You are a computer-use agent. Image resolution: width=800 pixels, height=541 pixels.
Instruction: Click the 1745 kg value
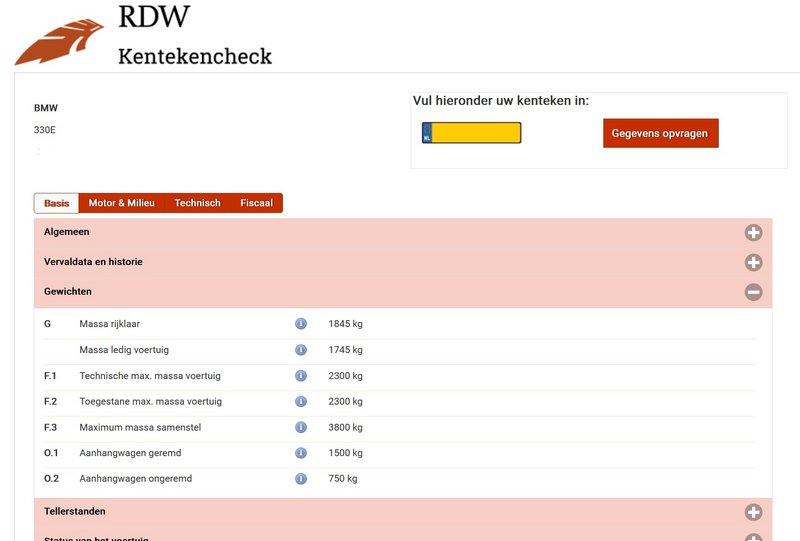pos(345,350)
